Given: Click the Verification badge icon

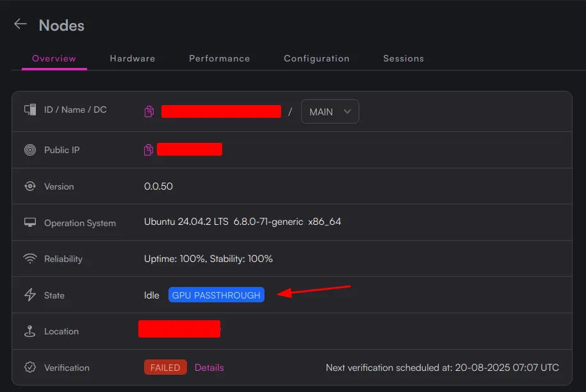Looking at the screenshot, I should [30, 367].
